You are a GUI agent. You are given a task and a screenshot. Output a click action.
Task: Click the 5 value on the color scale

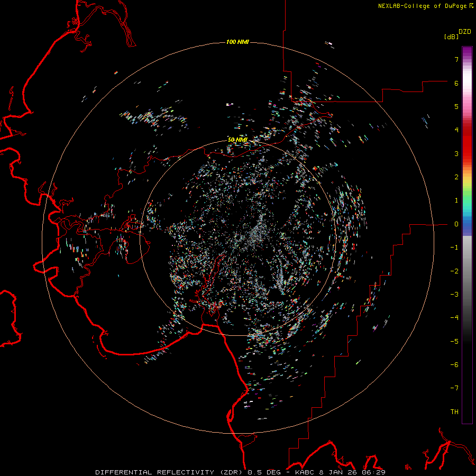(x=456, y=106)
